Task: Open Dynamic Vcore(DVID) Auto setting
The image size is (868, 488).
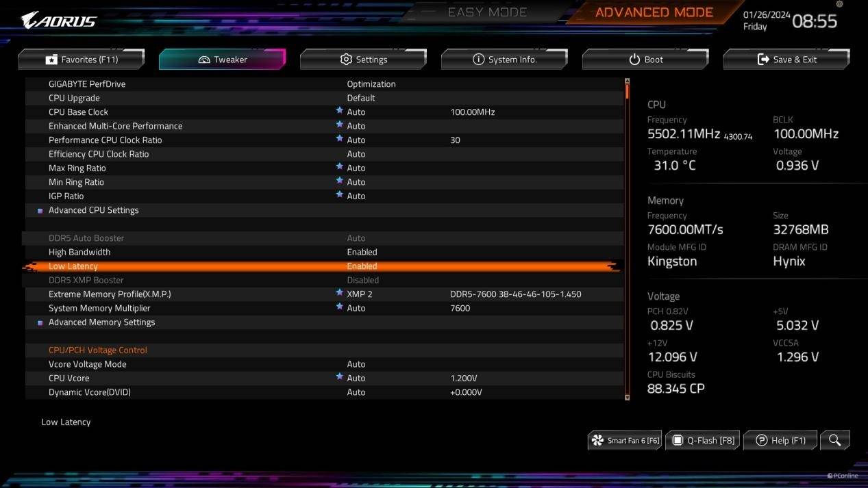Action: [356, 392]
